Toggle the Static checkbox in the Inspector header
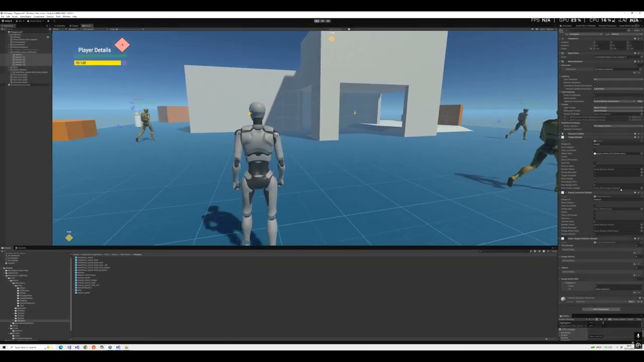The image size is (644, 362). [632, 30]
